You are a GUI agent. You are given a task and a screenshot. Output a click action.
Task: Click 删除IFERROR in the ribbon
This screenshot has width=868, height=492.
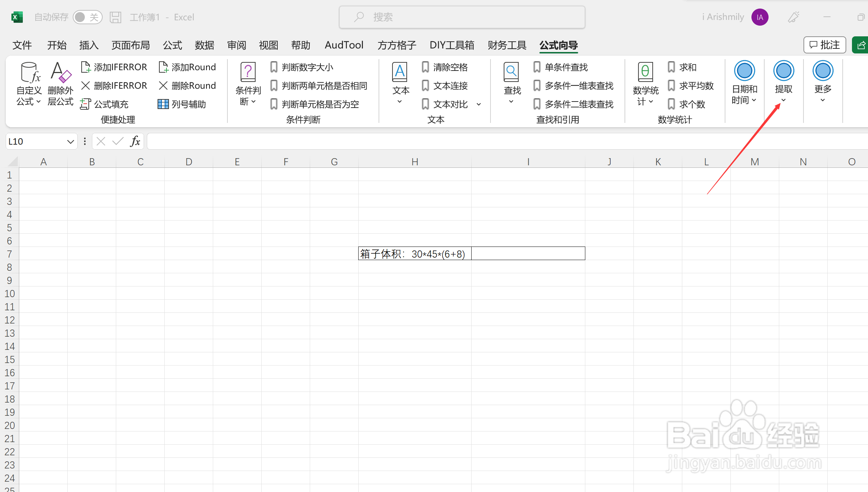click(x=114, y=86)
